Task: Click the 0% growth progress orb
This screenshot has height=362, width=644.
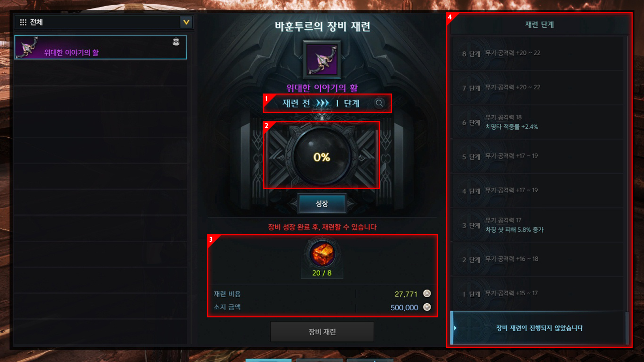Action: coord(322,157)
